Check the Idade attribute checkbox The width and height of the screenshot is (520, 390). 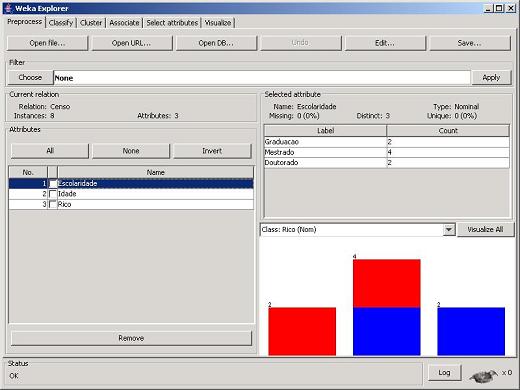(x=53, y=194)
